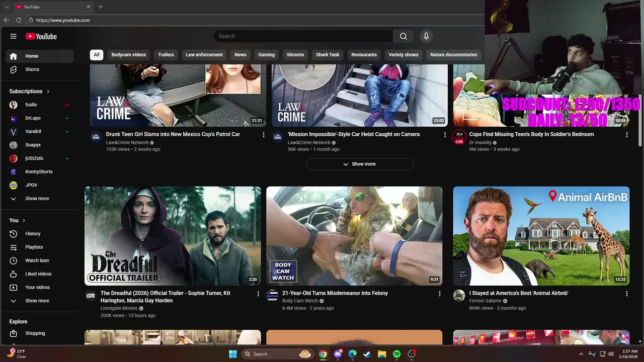Click the Dr Insanity live channel avatar

coord(459,137)
